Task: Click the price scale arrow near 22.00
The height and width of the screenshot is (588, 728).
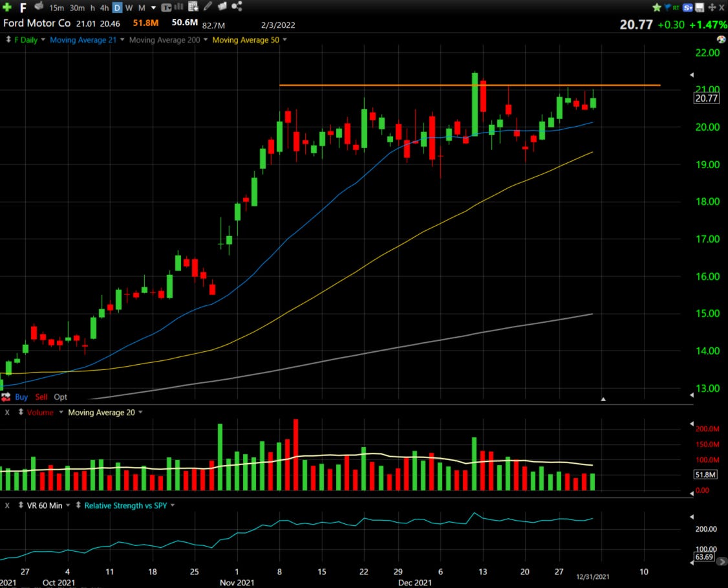Action: click(x=692, y=75)
